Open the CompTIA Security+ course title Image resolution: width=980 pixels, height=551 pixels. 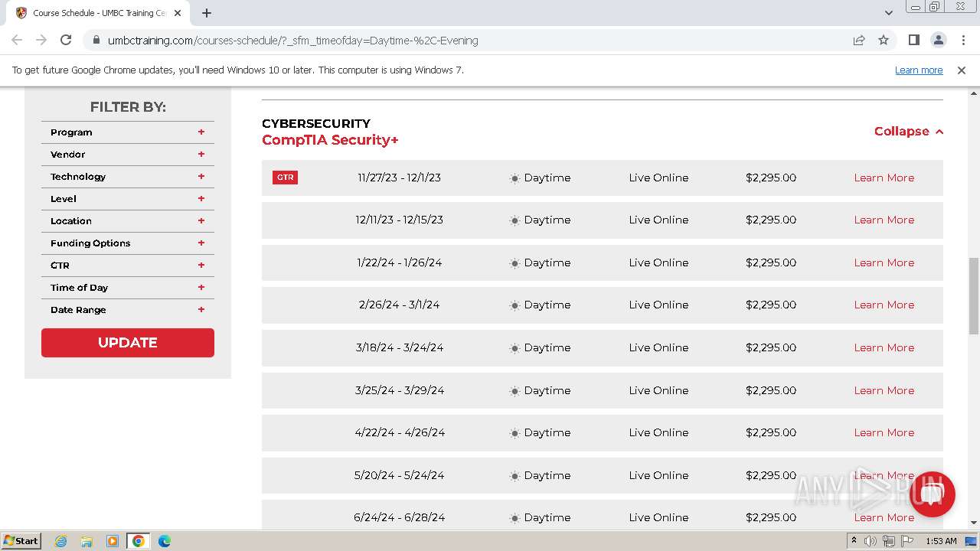point(330,140)
